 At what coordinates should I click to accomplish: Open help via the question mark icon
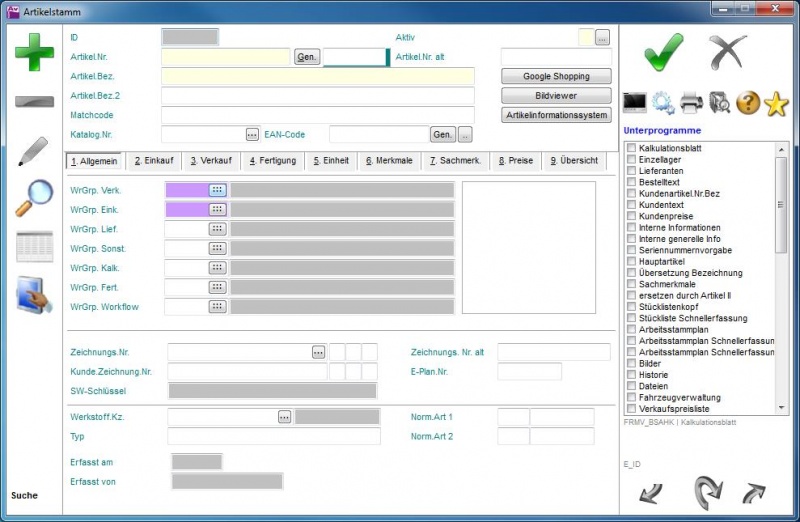click(x=748, y=102)
